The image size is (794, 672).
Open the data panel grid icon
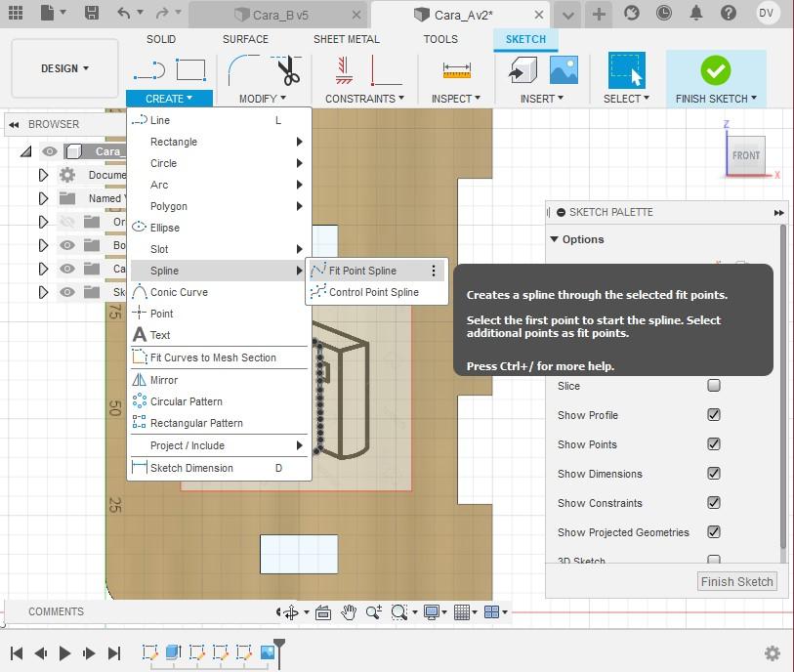click(16, 12)
